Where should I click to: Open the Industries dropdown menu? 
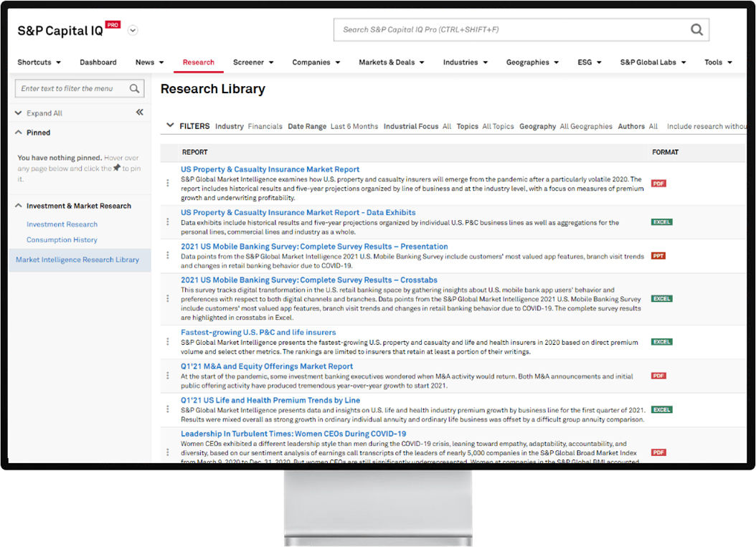[466, 62]
